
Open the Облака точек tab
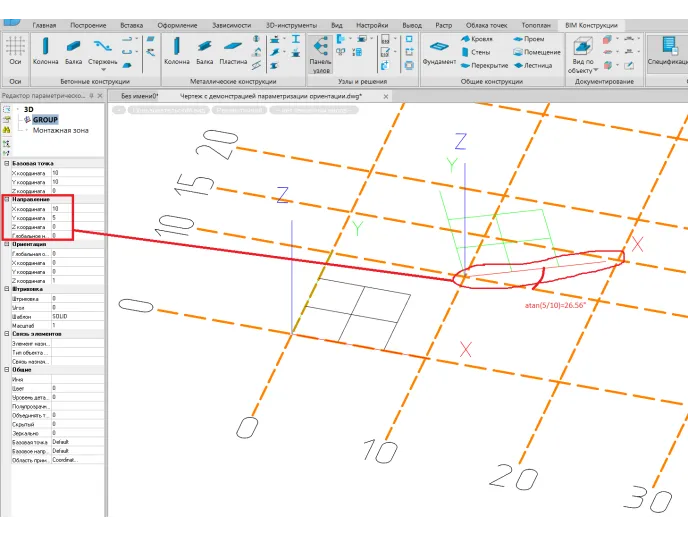(487, 25)
